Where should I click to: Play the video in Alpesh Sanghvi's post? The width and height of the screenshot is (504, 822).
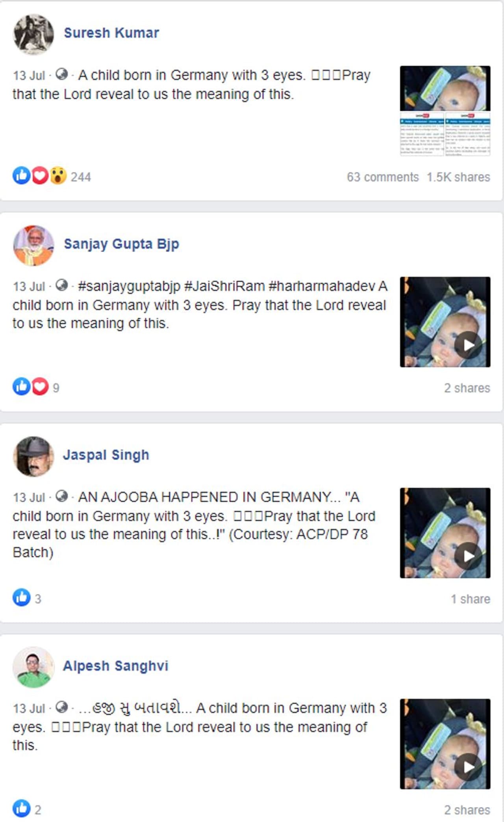click(468, 767)
